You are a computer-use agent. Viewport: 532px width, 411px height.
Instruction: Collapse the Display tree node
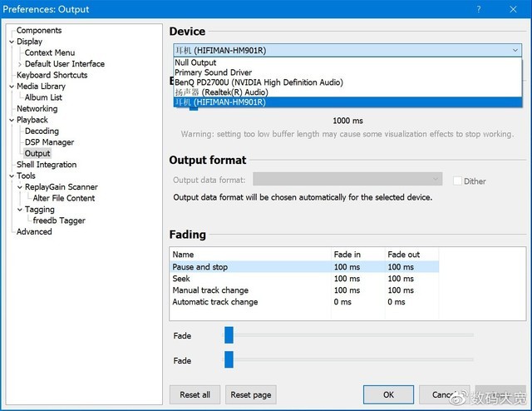pyautogui.click(x=12, y=42)
